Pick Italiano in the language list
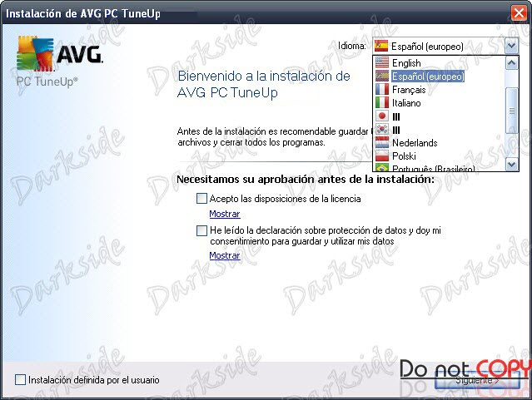 coord(406,103)
